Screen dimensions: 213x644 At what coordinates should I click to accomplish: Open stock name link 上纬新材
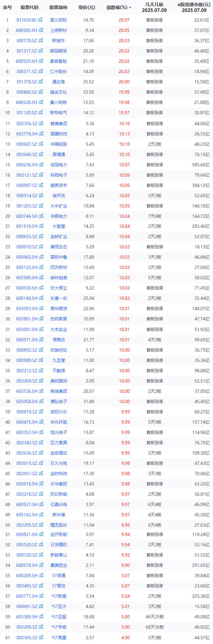pos(58,30)
